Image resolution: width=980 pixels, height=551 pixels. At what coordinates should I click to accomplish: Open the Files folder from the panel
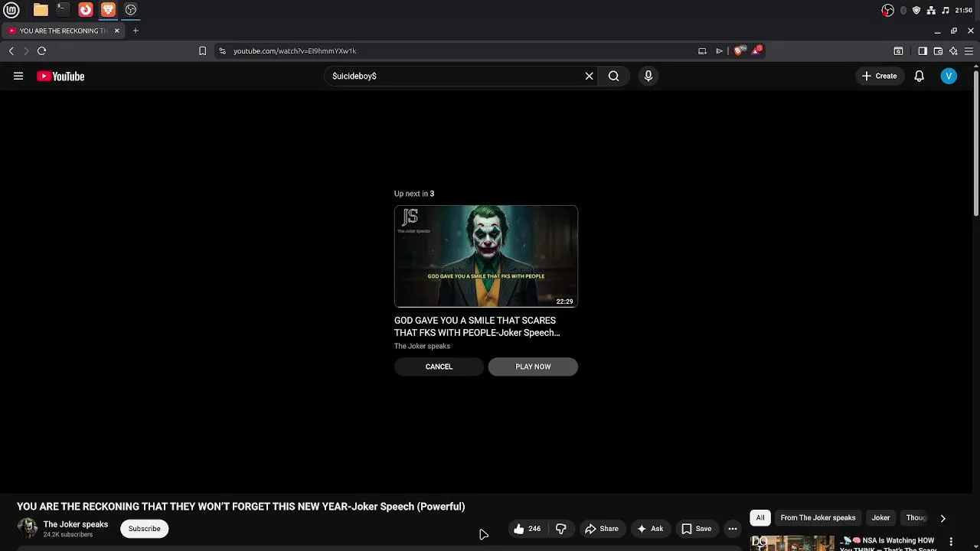tap(41, 10)
